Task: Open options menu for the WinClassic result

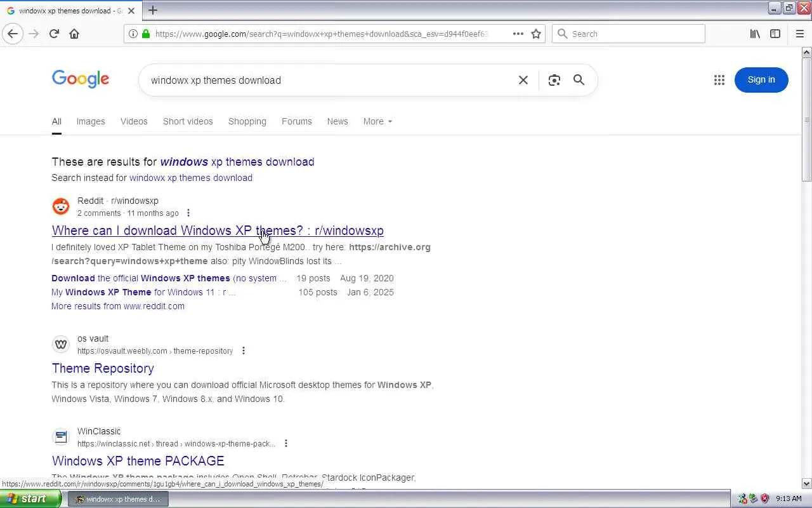Action: pyautogui.click(x=286, y=443)
